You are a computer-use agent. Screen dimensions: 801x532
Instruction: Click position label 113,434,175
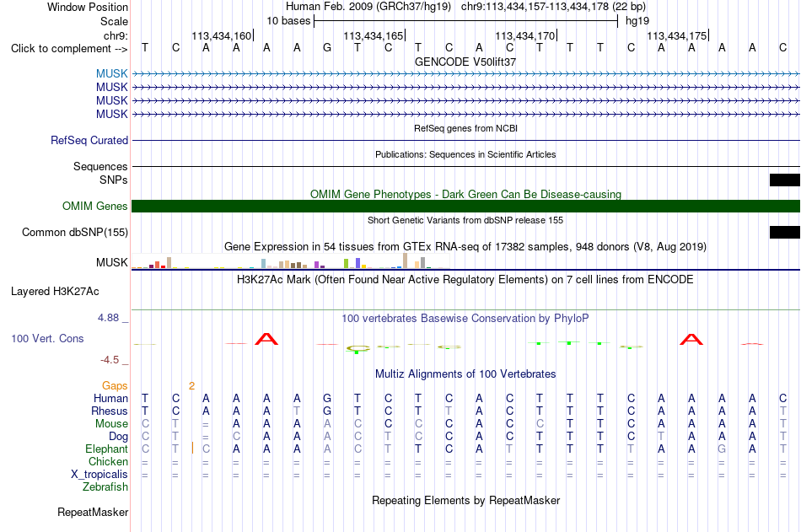[677, 35]
